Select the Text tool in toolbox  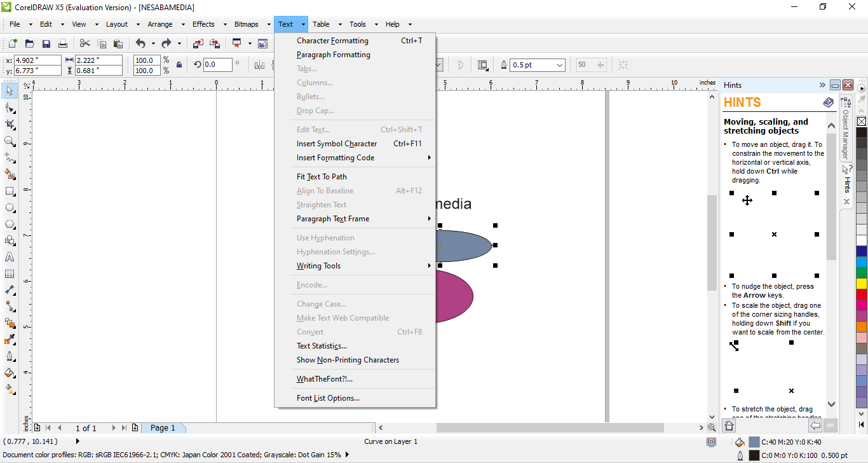[x=10, y=258]
